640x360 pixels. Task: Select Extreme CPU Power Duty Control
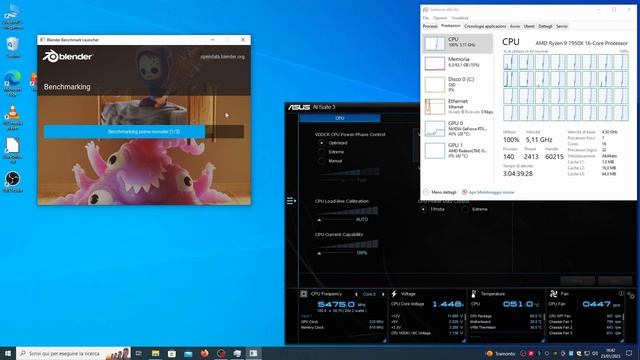click(x=465, y=209)
